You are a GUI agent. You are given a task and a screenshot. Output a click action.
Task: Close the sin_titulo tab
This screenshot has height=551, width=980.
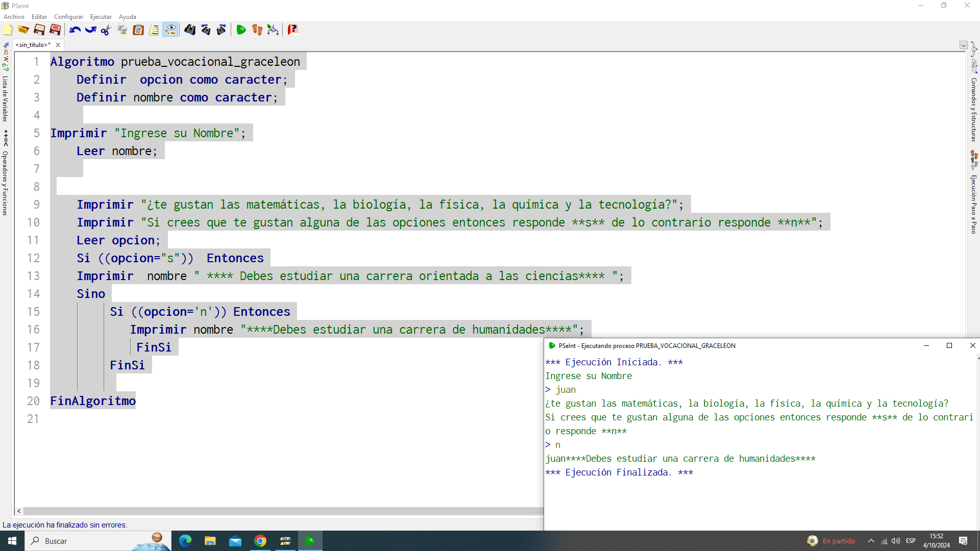[x=58, y=45]
